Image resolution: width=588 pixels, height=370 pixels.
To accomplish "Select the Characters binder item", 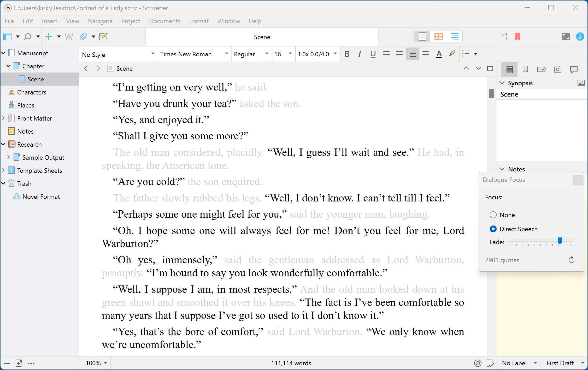I will tap(32, 92).
